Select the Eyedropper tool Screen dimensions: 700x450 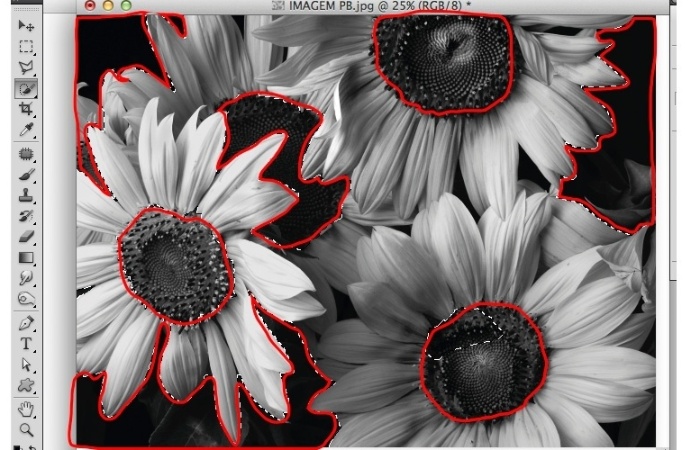pos(26,129)
